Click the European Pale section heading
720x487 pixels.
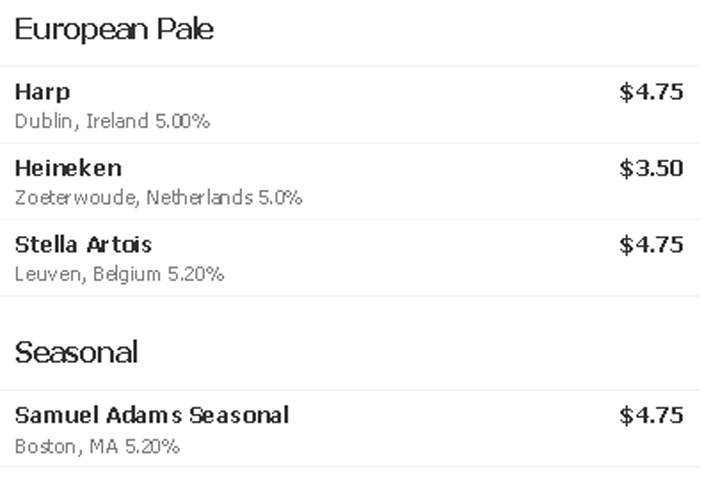[114, 29]
